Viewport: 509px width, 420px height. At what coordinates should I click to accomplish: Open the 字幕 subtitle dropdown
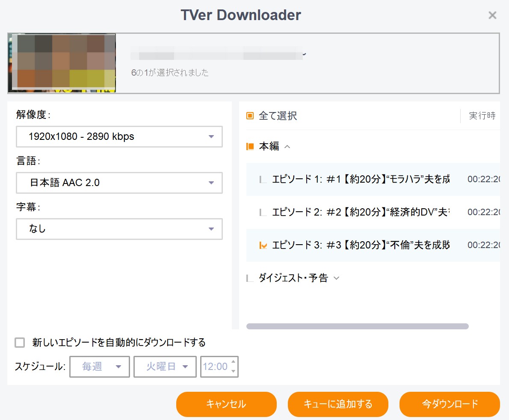119,229
